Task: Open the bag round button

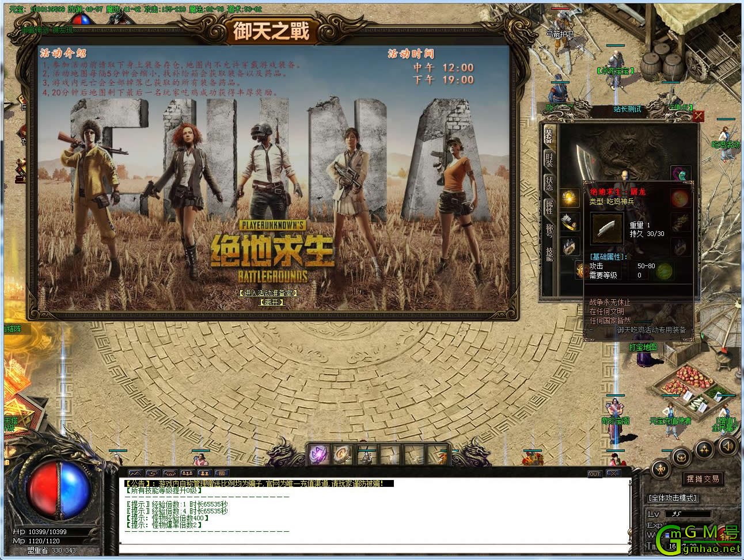Action: click(682, 458)
